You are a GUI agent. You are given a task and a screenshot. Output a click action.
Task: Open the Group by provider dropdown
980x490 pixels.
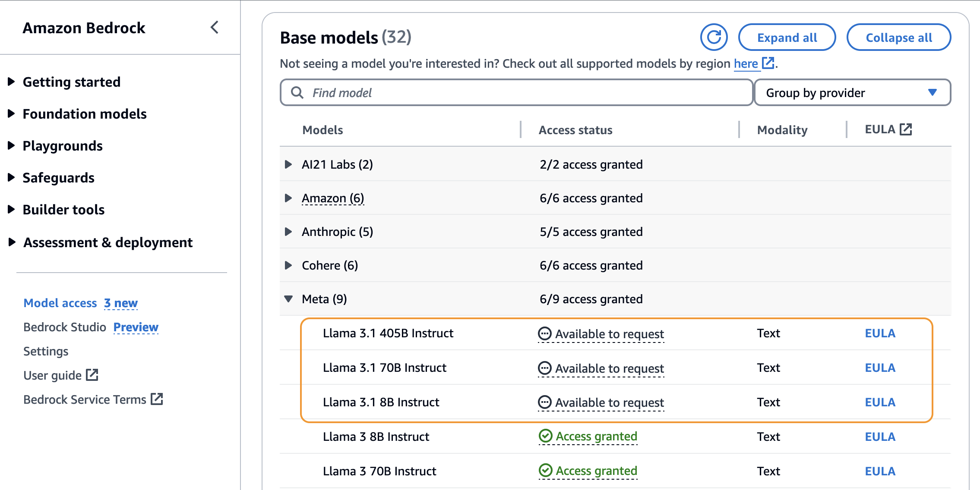pos(852,93)
